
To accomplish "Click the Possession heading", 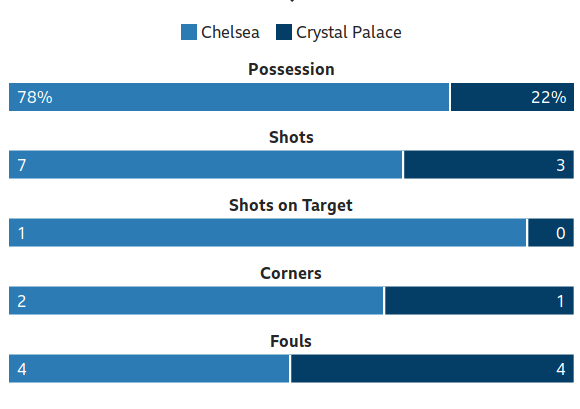I will point(291,69).
